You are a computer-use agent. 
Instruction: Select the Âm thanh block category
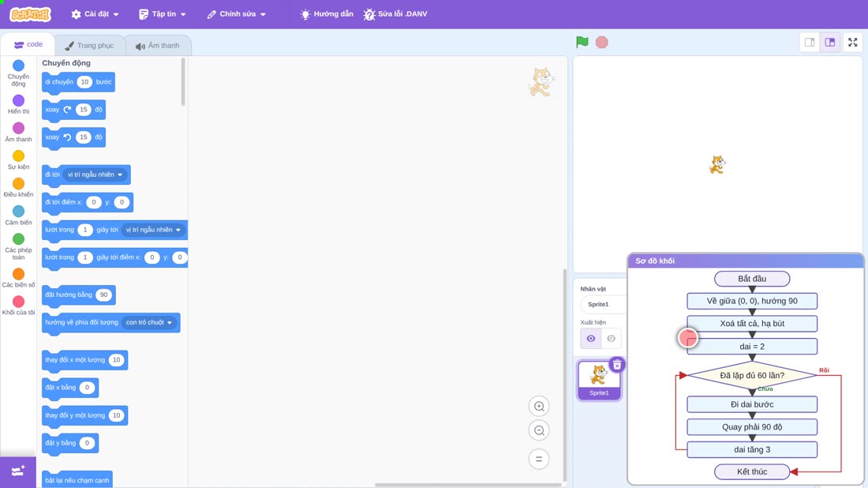click(18, 133)
